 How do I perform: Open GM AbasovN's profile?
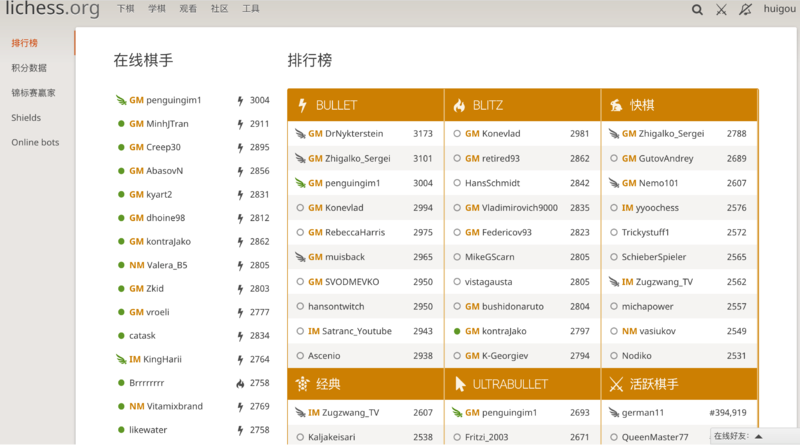click(156, 170)
